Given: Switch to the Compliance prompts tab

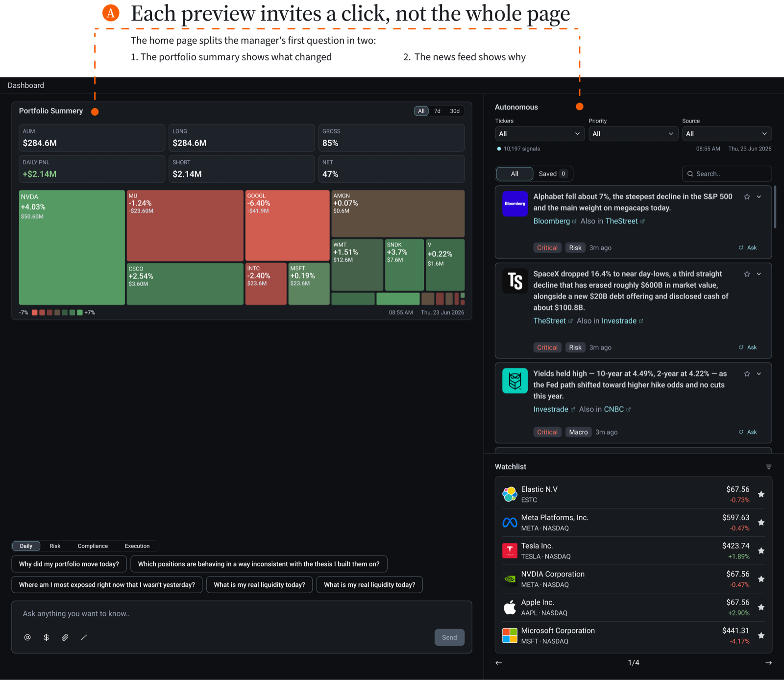Looking at the screenshot, I should coord(93,546).
